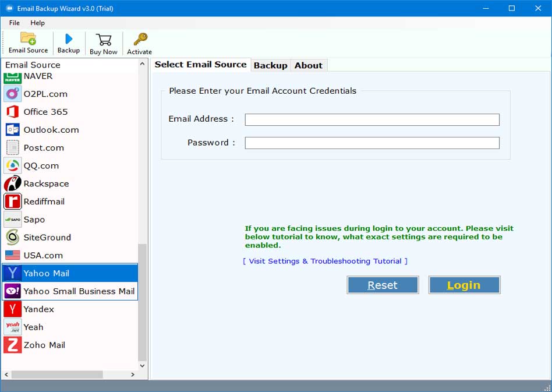
Task: Click the Yahoo Small Business Mail icon
Action: coord(12,291)
